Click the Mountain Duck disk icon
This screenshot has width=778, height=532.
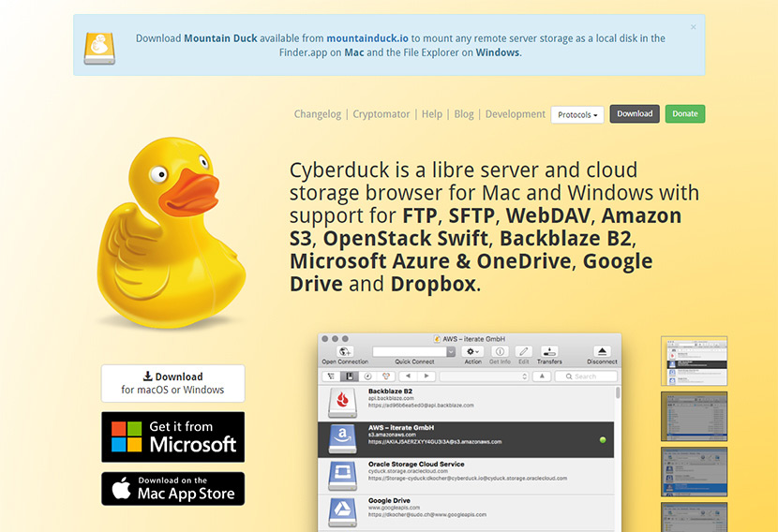(x=99, y=49)
